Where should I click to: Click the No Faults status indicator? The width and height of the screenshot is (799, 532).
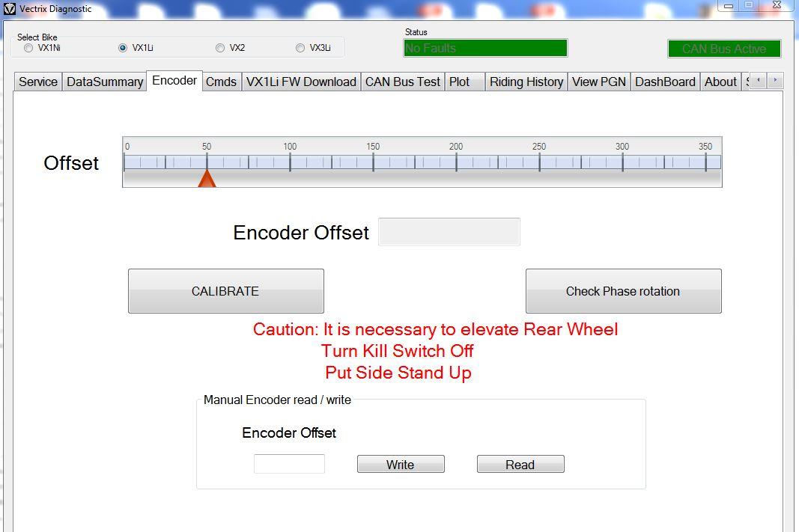click(x=485, y=49)
